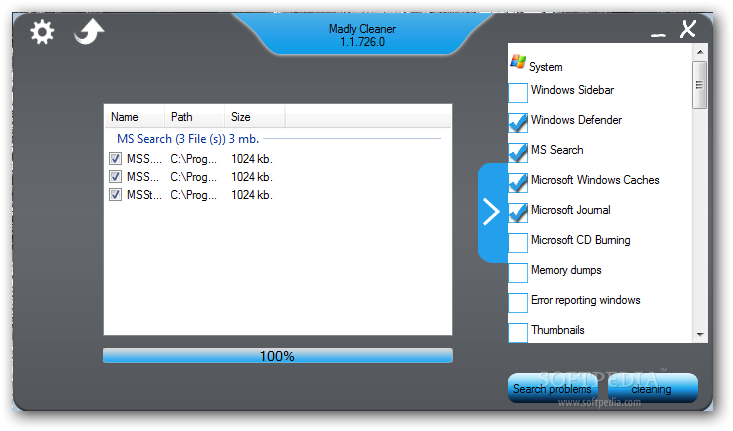Uncheck the Windows Defender checkbox
Image resolution: width=733 pixels, height=431 pixels.
pyautogui.click(x=518, y=122)
